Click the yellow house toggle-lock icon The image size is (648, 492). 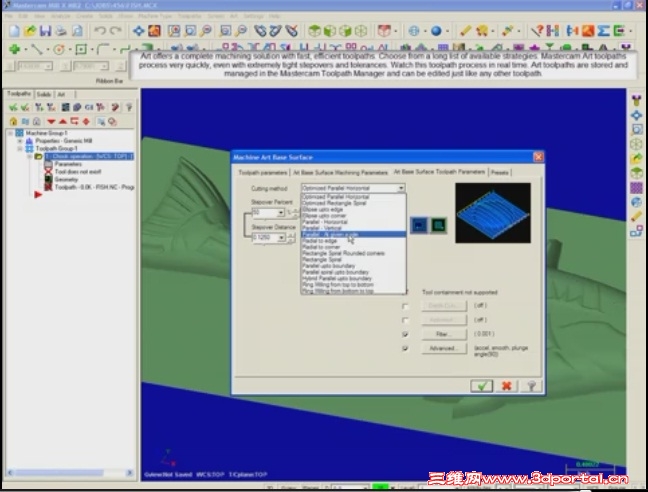pos(13,121)
